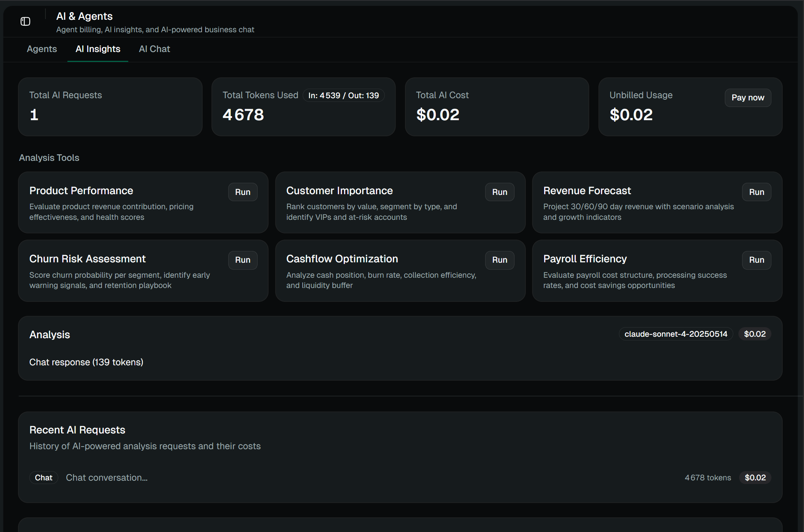Click the Revenue Forecast card title
Image resolution: width=804 pixels, height=532 pixels.
click(x=587, y=191)
